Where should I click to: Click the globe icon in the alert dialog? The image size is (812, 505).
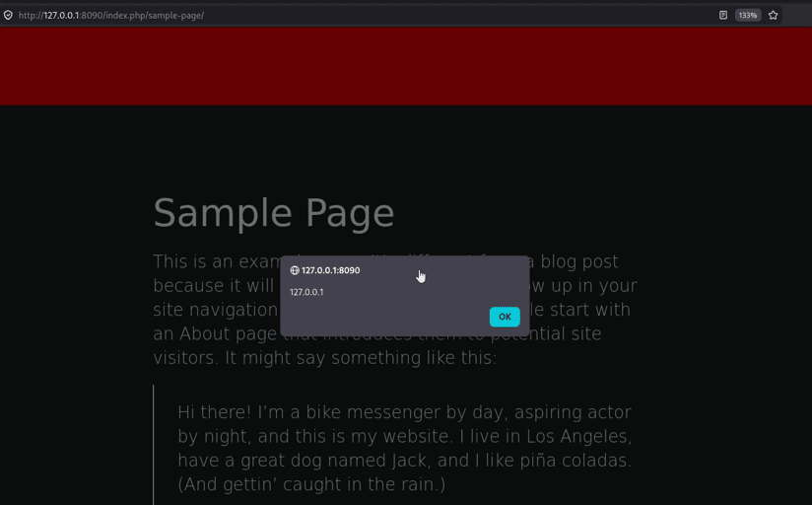tap(295, 270)
